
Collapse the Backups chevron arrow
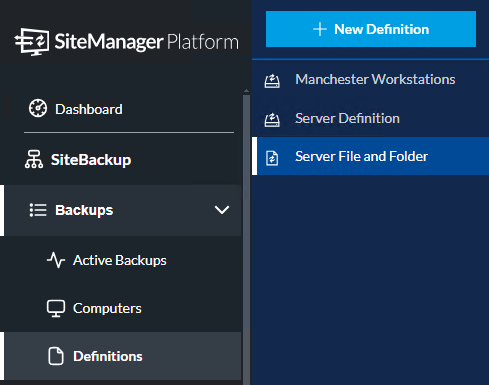click(222, 210)
